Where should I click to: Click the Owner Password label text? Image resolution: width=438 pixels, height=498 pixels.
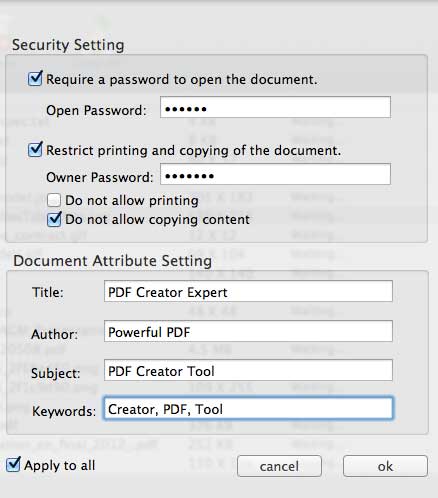(x=100, y=177)
